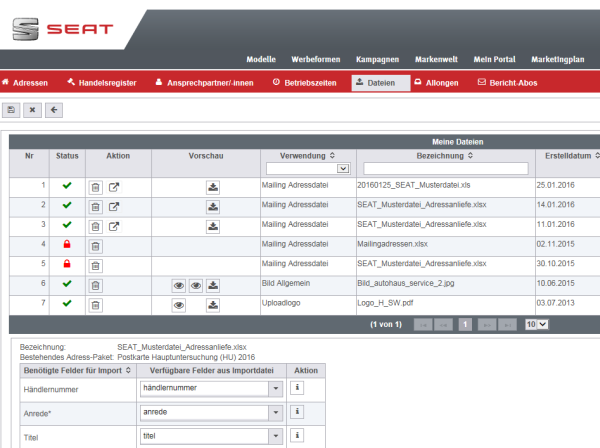
Task: Switch to the Handelsregister tab
Action: click(102, 83)
